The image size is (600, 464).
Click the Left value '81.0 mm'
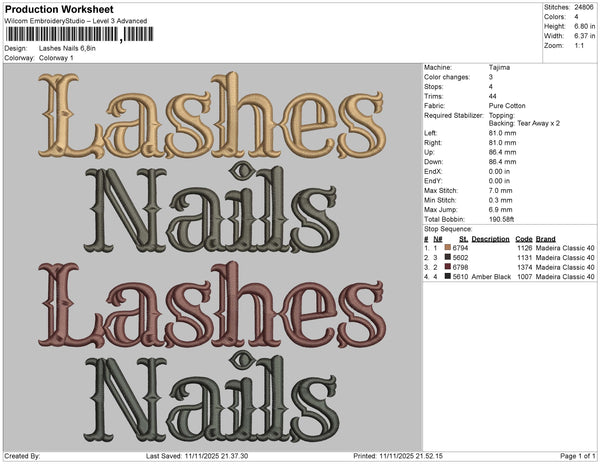(502, 133)
